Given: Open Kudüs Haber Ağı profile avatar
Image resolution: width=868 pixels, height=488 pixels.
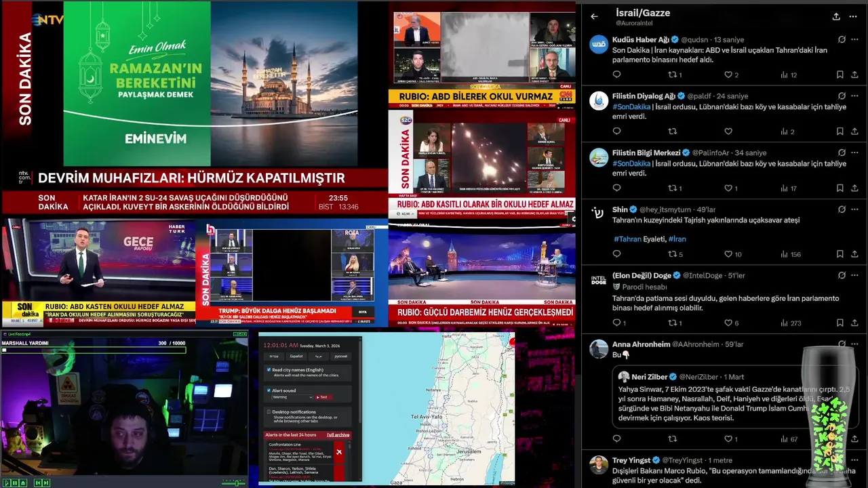Looking at the screenshot, I should [599, 45].
